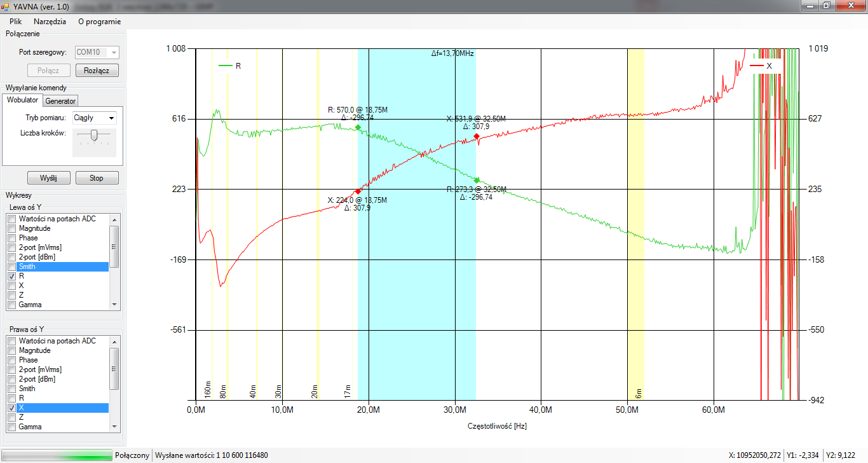This screenshot has height=463, width=868.
Task: Enable Phase checkbox in Lewa oś Y list
Action: click(x=12, y=238)
